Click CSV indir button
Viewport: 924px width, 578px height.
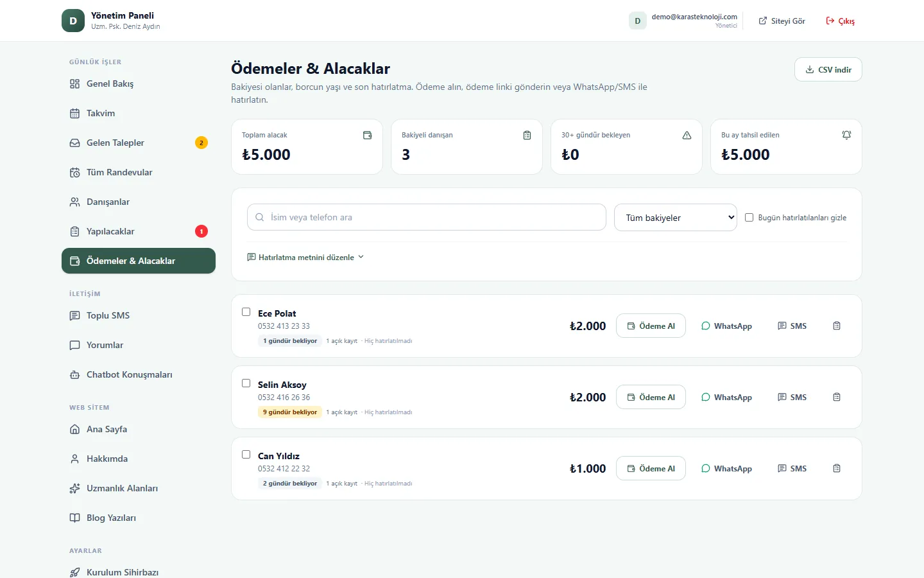pos(828,69)
